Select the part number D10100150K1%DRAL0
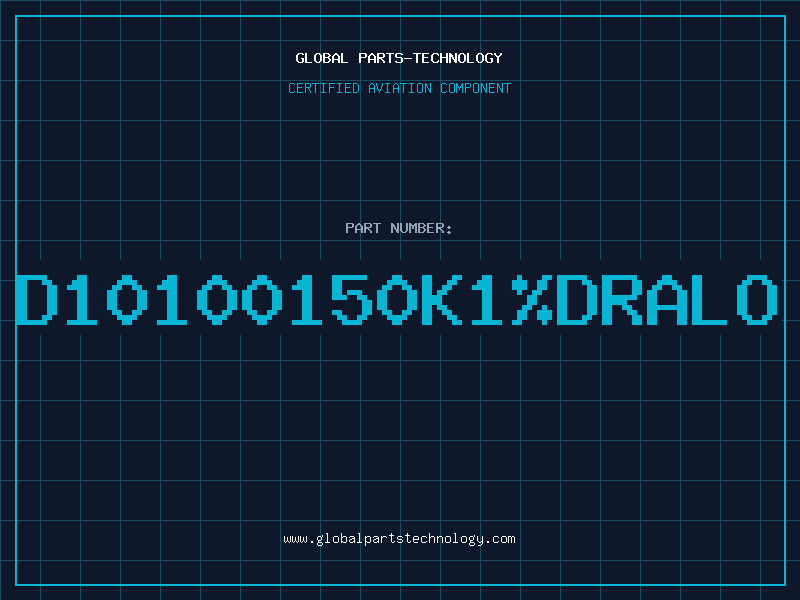800x600 pixels. point(396,299)
